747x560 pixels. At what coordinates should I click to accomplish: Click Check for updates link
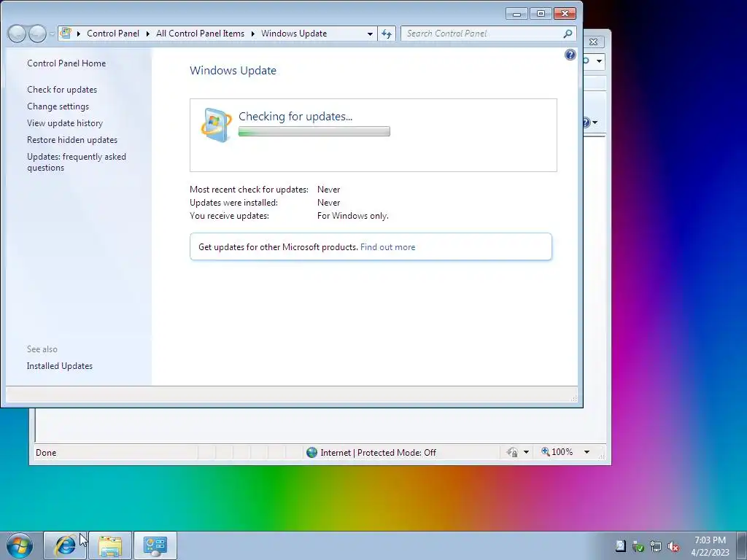tap(62, 90)
